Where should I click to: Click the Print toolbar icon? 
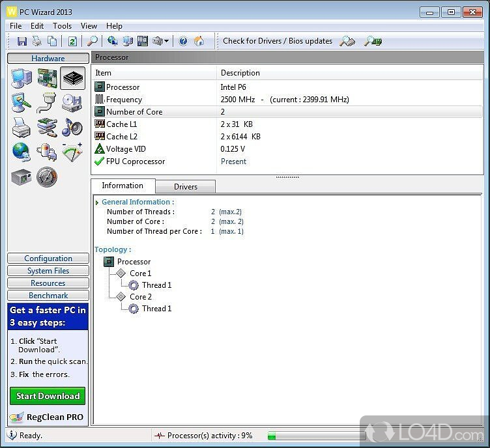(37, 41)
